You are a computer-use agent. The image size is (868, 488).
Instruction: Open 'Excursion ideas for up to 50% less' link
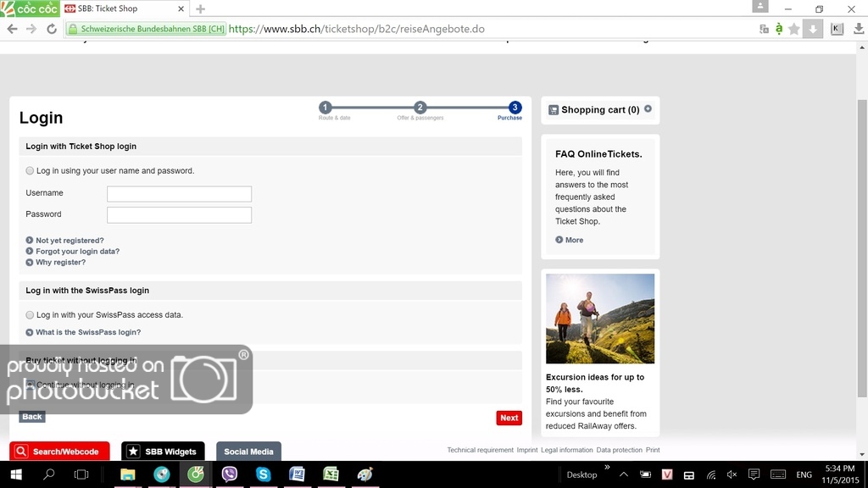pos(595,384)
